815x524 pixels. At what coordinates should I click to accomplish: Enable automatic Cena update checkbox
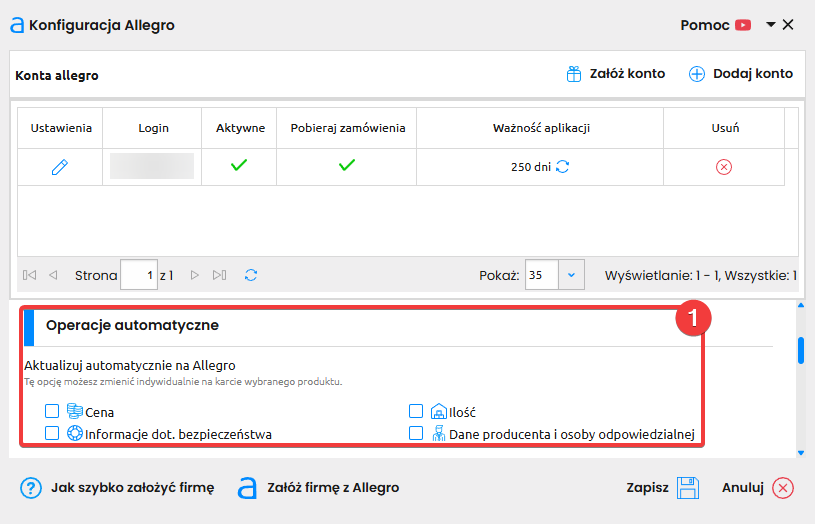(52, 411)
